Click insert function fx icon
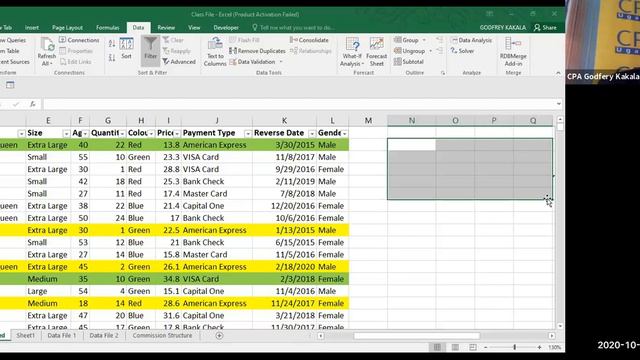The height and width of the screenshot is (360, 640). (33, 104)
